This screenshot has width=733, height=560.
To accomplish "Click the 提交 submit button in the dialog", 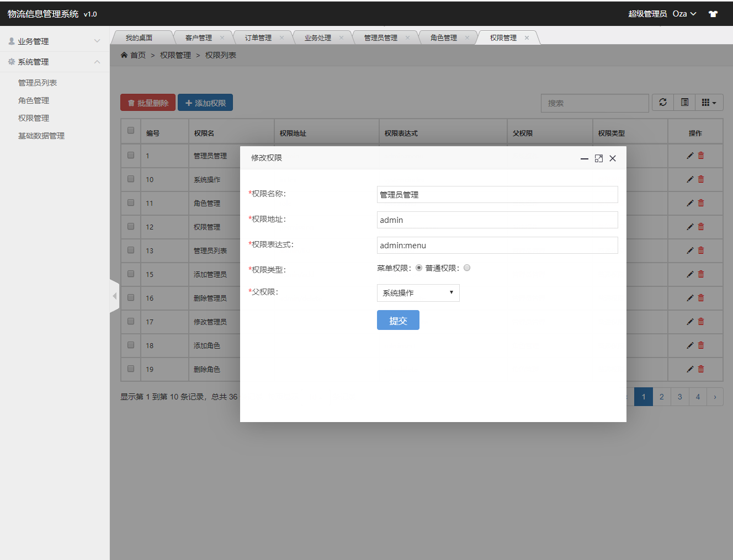I will [x=398, y=320].
